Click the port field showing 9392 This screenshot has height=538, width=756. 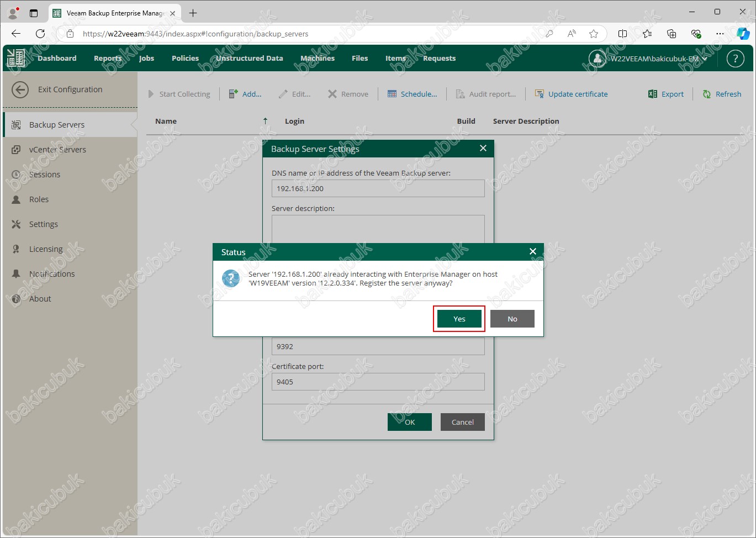pos(378,346)
